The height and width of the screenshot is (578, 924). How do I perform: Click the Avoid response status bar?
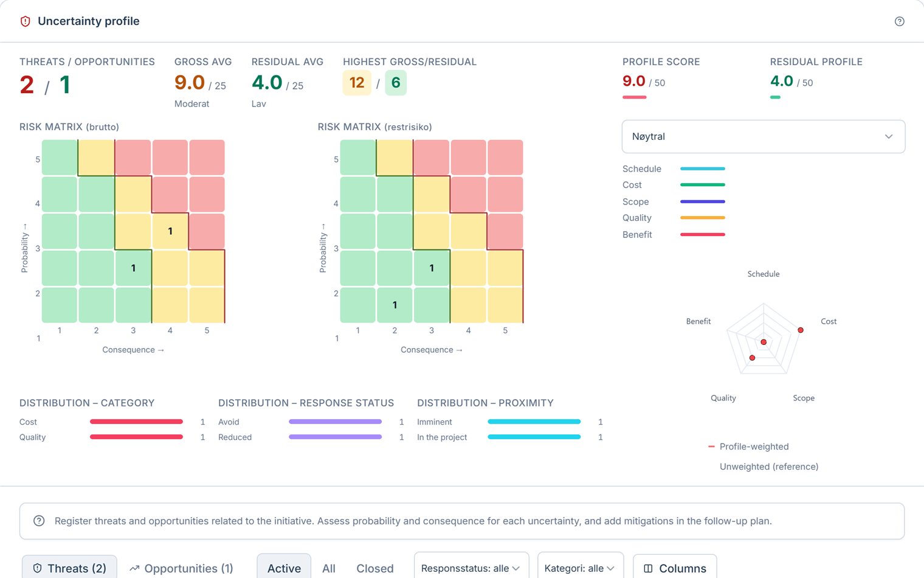coord(335,422)
